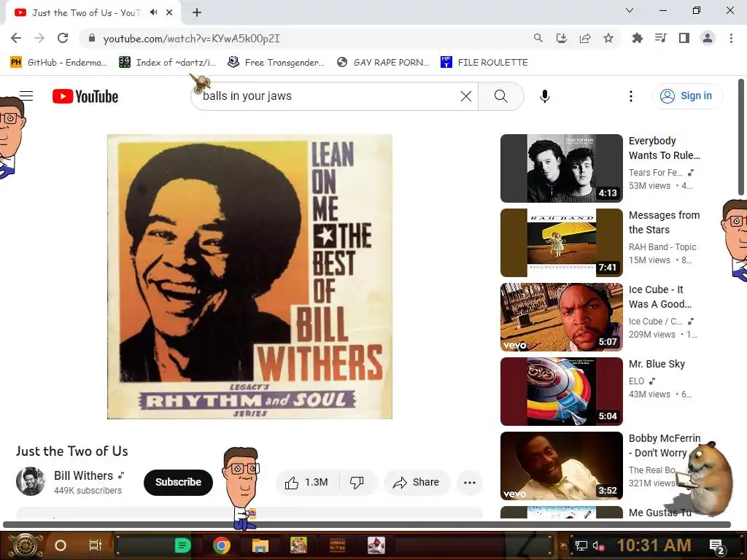Select the Just the Two of Us tab

(x=86, y=13)
